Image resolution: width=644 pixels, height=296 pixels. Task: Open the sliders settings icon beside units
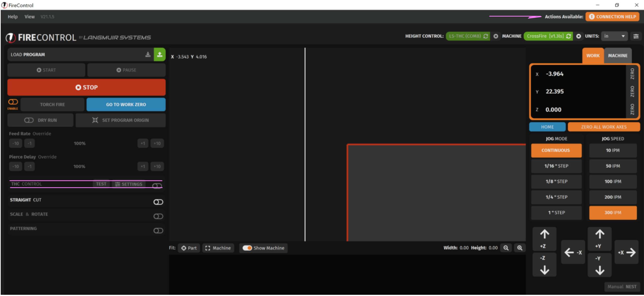click(636, 36)
